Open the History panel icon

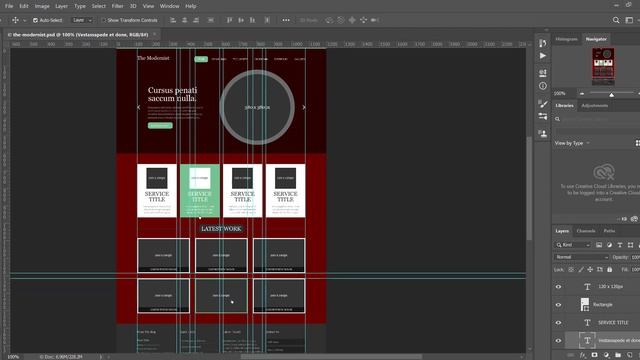pos(542,43)
